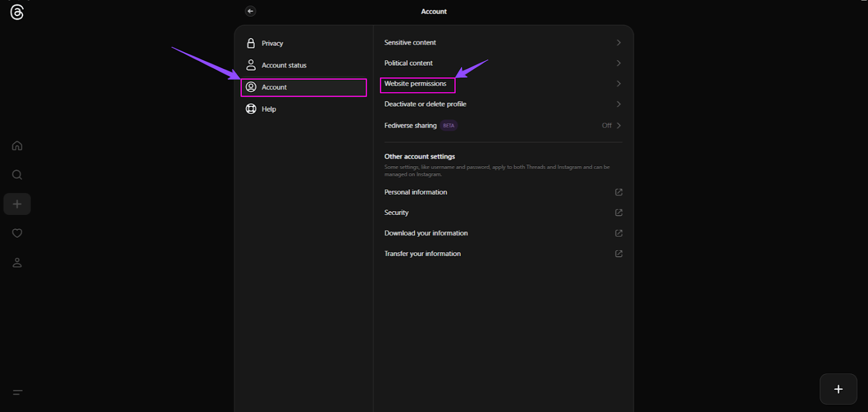Click the BETA badge
Image resolution: width=868 pixels, height=412 pixels.
(449, 125)
